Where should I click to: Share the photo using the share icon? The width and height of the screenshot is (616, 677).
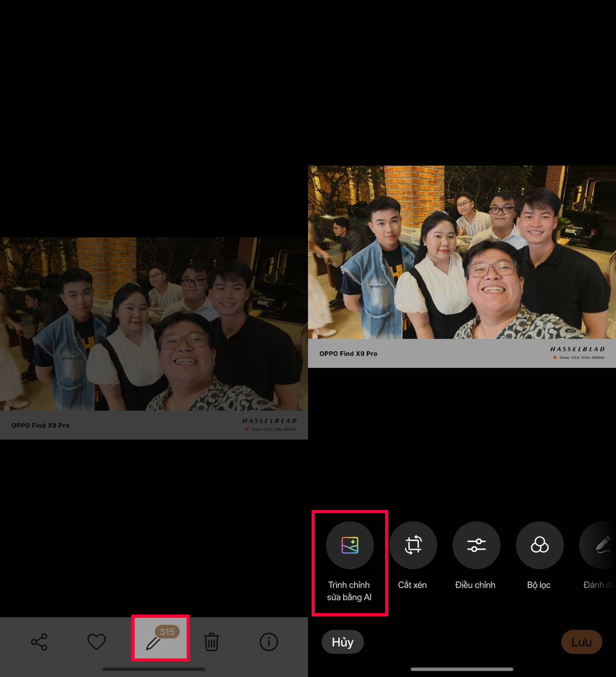(39, 642)
